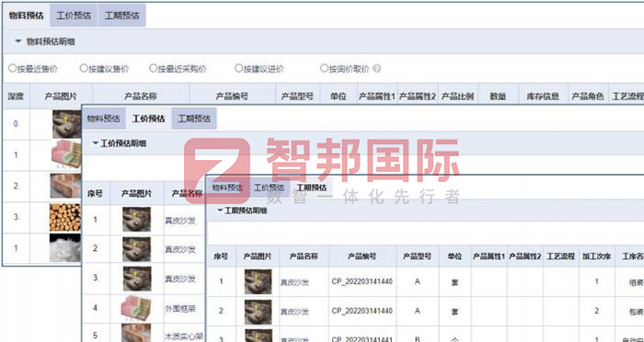This screenshot has height=342, width=644.
Task: Open 物料预估 tab in front 工期 window
Action: (x=227, y=188)
